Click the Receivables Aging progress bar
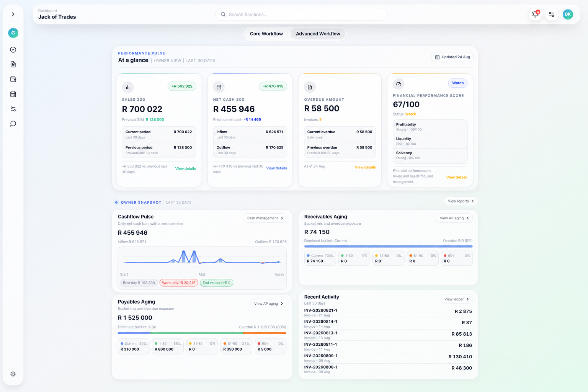 (388, 247)
